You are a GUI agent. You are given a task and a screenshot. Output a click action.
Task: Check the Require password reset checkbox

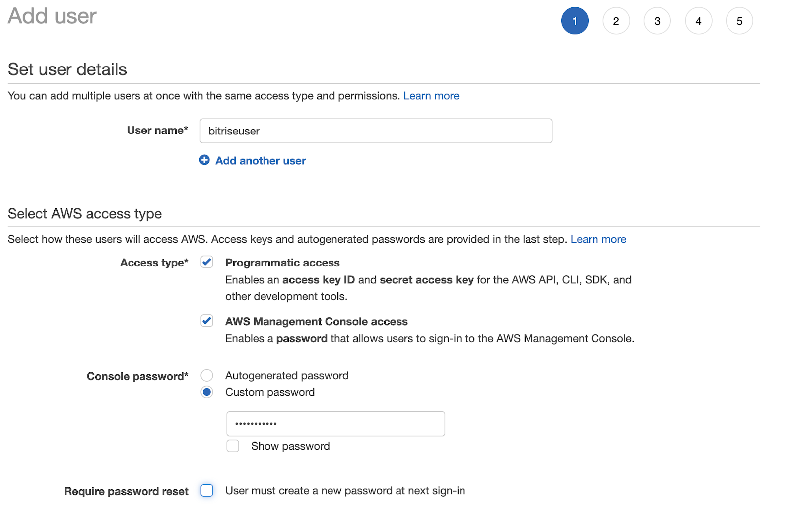(207, 490)
